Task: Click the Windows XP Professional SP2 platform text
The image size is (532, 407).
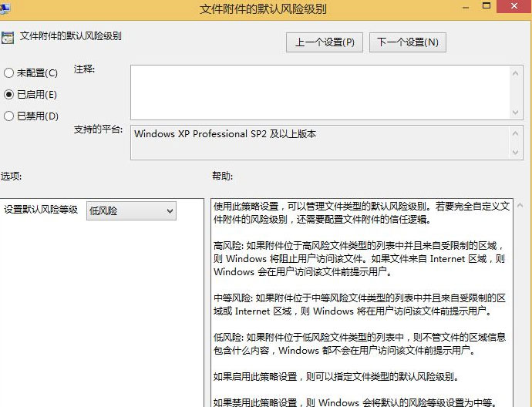Action: coord(225,134)
